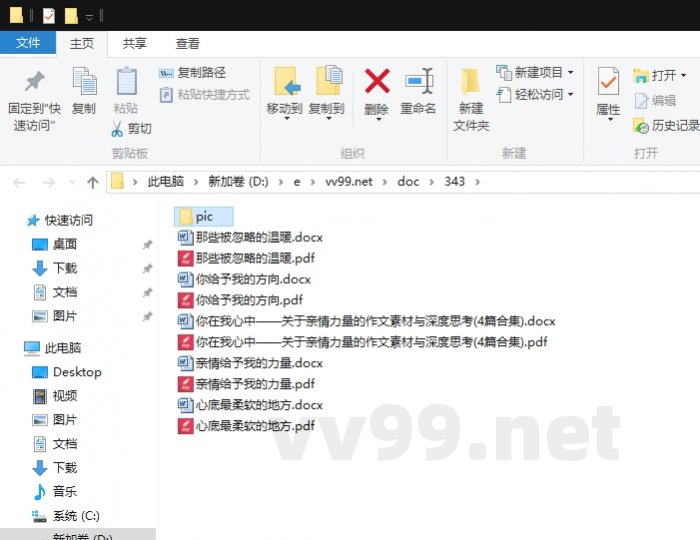The width and height of the screenshot is (700, 540).
Task: Switch to the Home (主页) tab
Action: [x=82, y=43]
